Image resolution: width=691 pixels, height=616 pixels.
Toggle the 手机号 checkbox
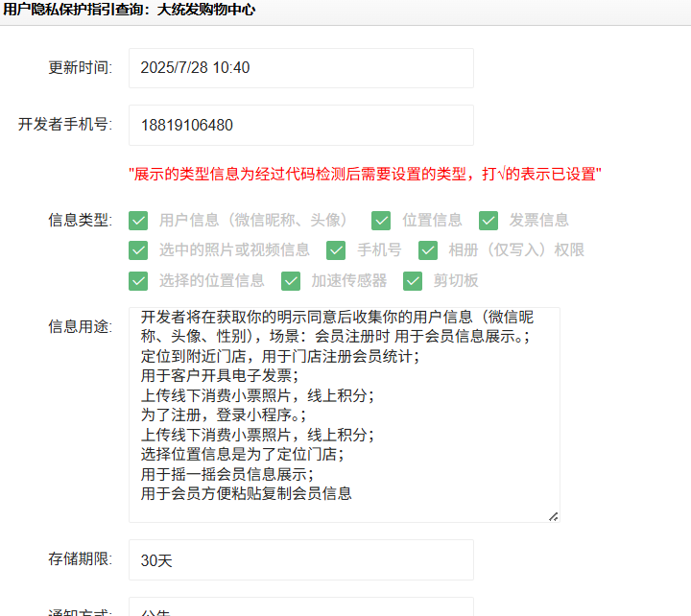tap(336, 250)
